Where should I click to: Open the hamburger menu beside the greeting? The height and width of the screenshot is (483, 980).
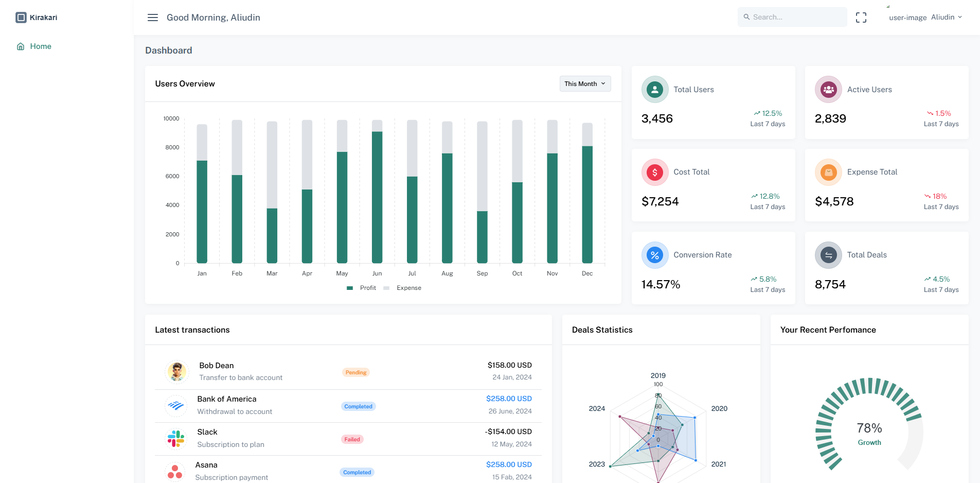tap(152, 17)
